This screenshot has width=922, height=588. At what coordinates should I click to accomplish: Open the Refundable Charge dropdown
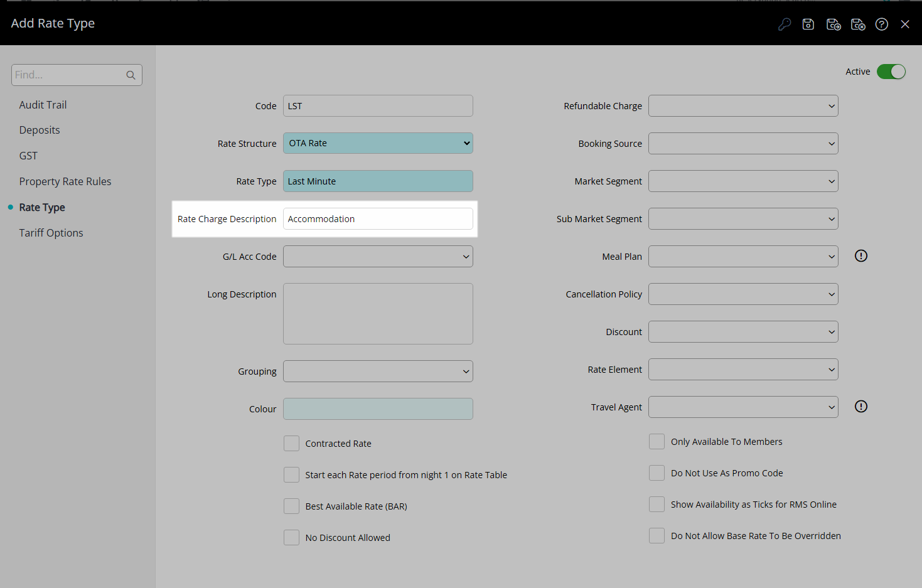pyautogui.click(x=743, y=105)
